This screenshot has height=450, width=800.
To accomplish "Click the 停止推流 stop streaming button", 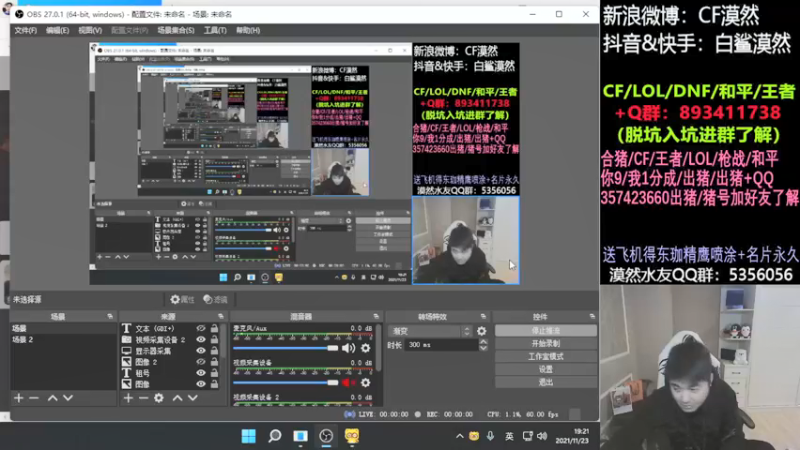I will pos(545,331).
